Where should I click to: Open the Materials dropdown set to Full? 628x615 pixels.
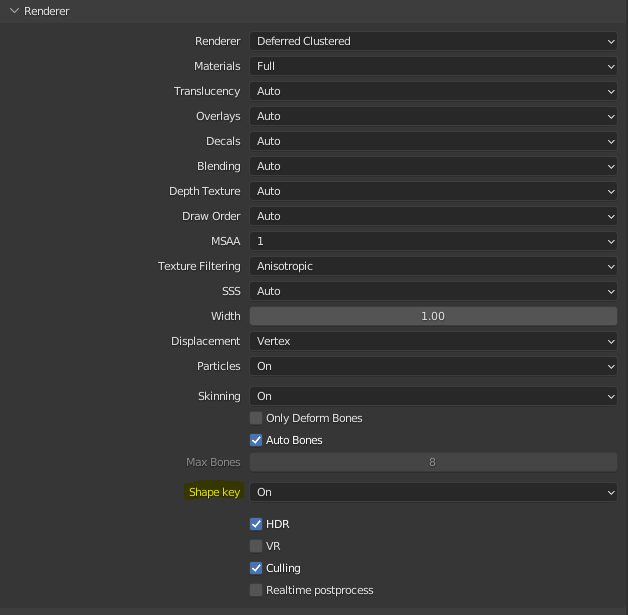point(432,66)
